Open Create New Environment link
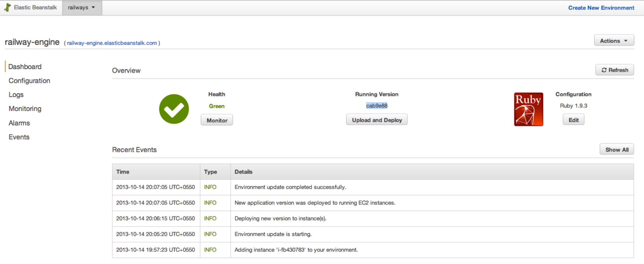The image size is (644, 264). tap(601, 8)
